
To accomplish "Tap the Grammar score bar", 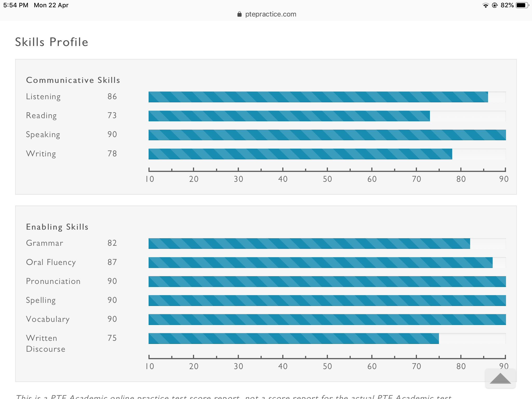I will click(309, 243).
